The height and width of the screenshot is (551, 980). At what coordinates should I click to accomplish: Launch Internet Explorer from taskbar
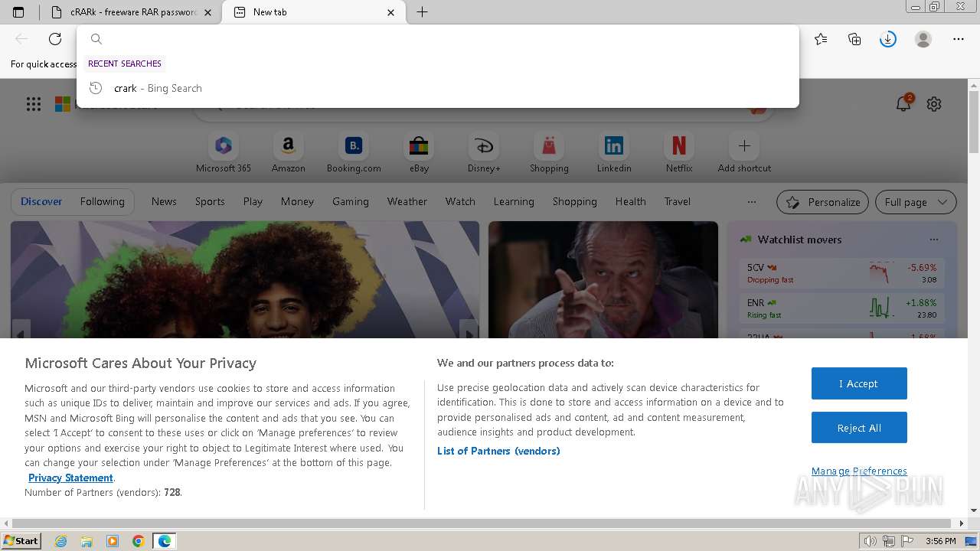[x=60, y=541]
